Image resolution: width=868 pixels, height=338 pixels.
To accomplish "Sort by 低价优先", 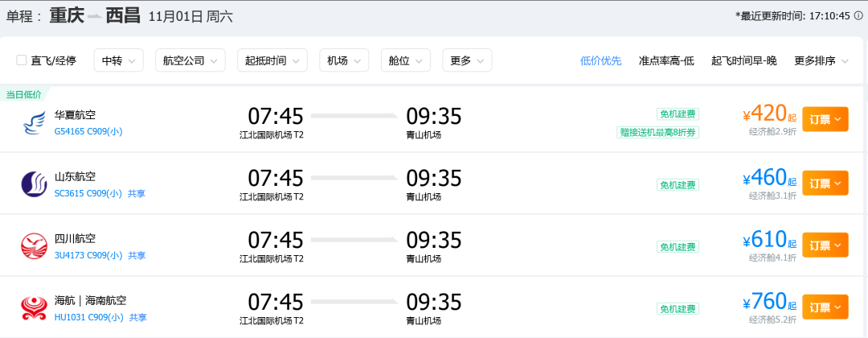I will pos(600,60).
